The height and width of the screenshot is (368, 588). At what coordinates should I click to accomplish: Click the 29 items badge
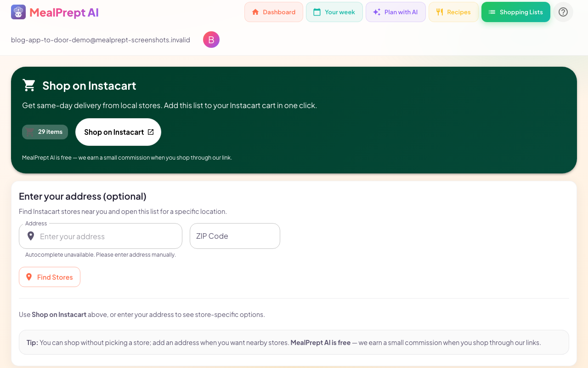[x=45, y=132]
